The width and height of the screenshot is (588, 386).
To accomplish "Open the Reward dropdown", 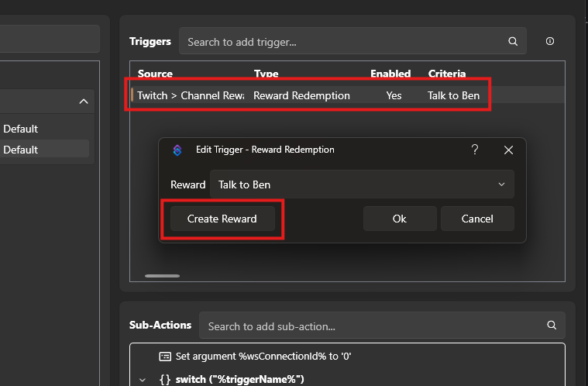I will tap(362, 184).
